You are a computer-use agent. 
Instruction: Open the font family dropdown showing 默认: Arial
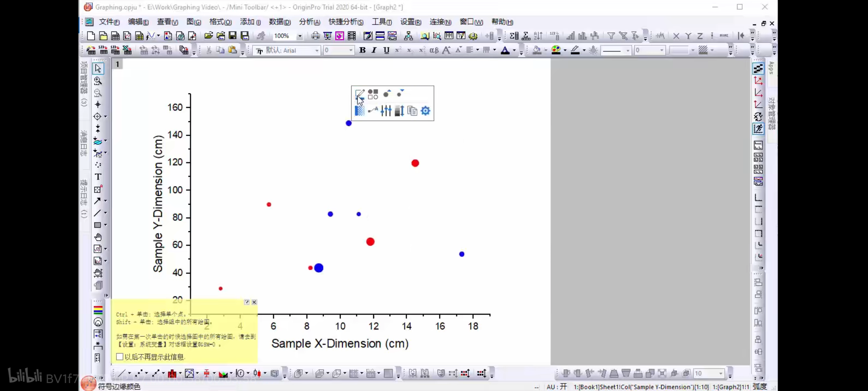tap(316, 50)
